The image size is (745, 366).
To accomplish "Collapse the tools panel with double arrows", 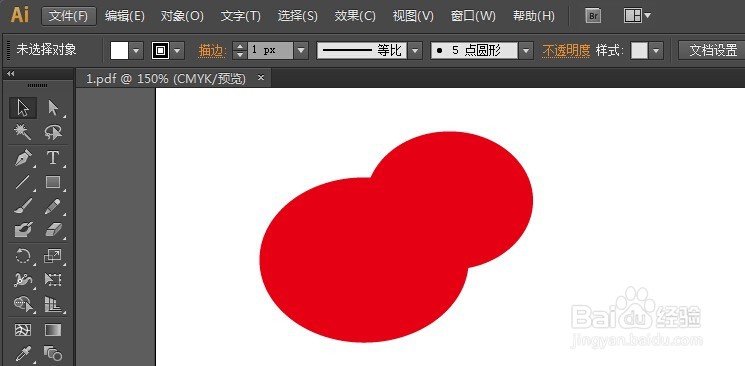I will click(x=10, y=74).
